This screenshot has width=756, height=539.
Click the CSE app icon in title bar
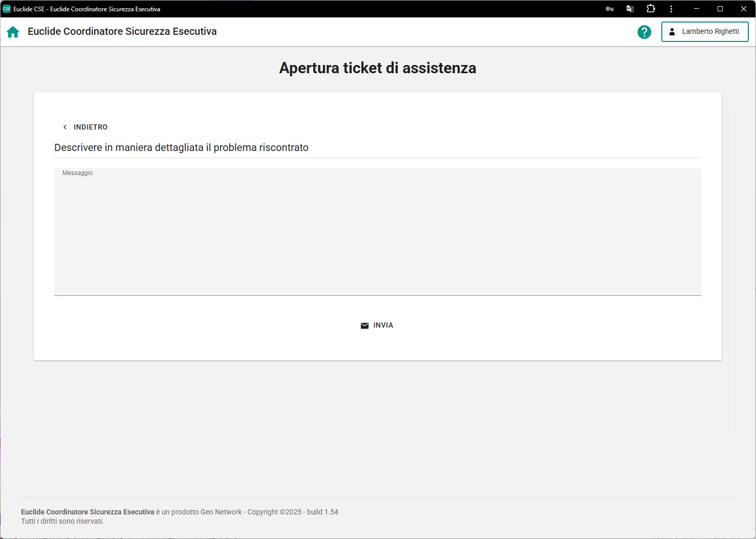[x=7, y=9]
